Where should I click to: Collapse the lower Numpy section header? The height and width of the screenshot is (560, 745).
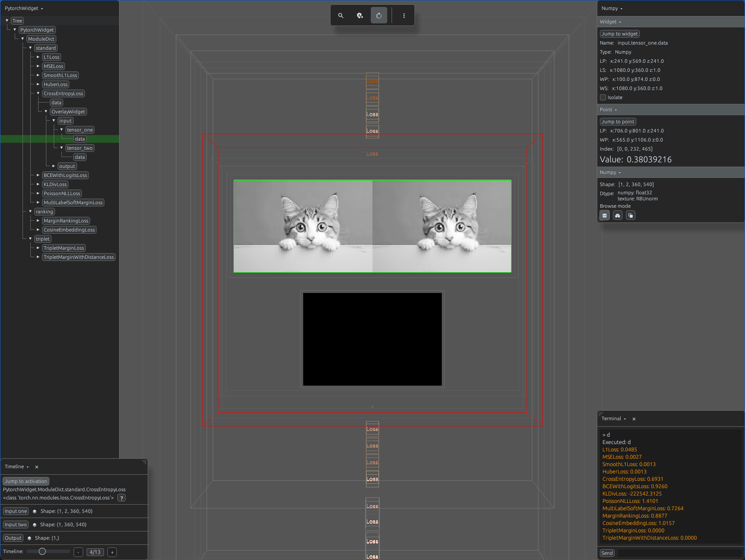click(610, 172)
